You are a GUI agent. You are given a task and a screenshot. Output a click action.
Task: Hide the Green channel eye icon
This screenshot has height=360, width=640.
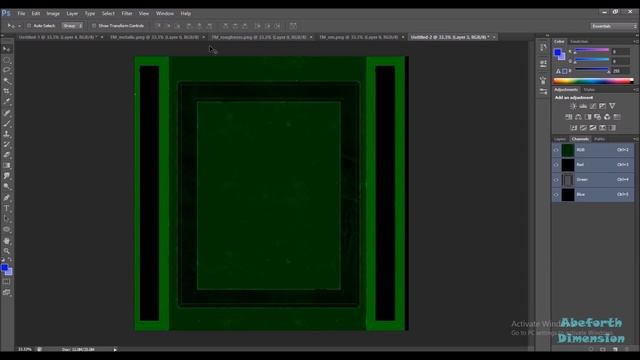click(556, 180)
